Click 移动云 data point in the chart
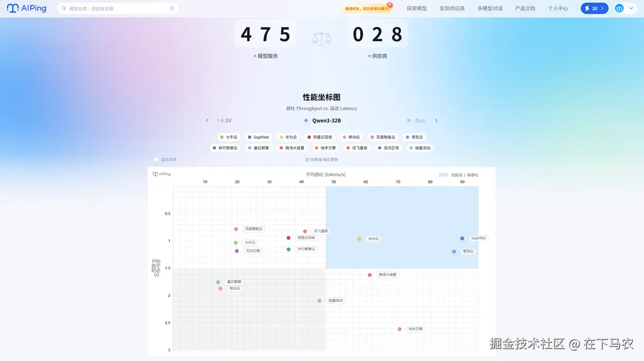Viewport: 644px width, 361px height. point(221,289)
